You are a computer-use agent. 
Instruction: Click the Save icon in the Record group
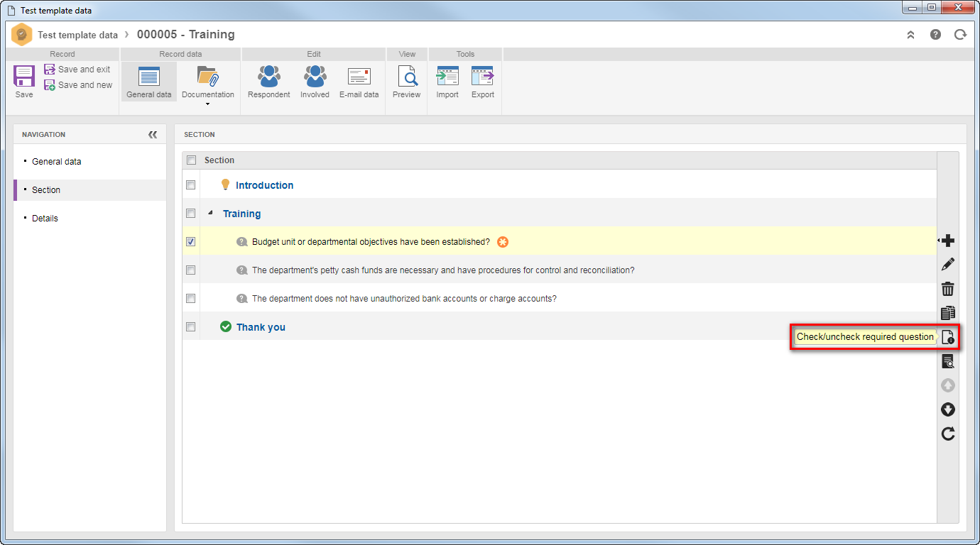click(x=24, y=76)
